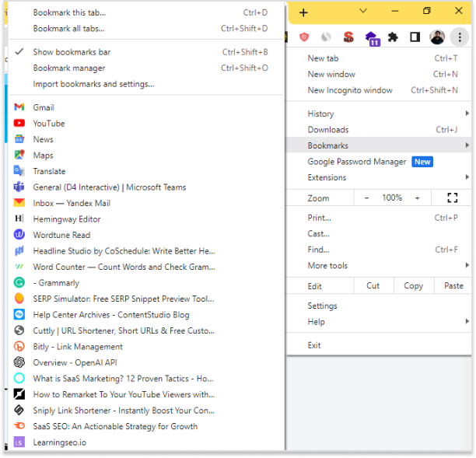The width and height of the screenshot is (476, 458).
Task: Expand the Help submenu
Action: pos(379,322)
